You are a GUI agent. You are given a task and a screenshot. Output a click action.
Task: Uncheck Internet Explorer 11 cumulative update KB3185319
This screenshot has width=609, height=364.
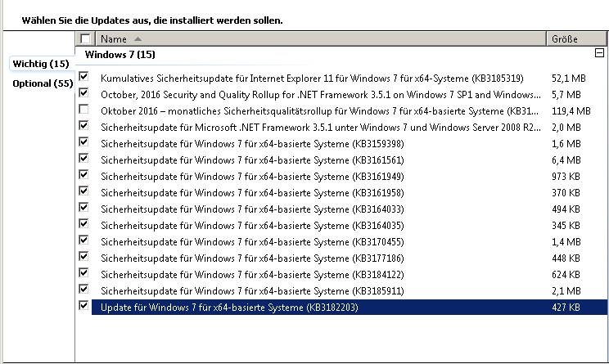[x=84, y=77]
